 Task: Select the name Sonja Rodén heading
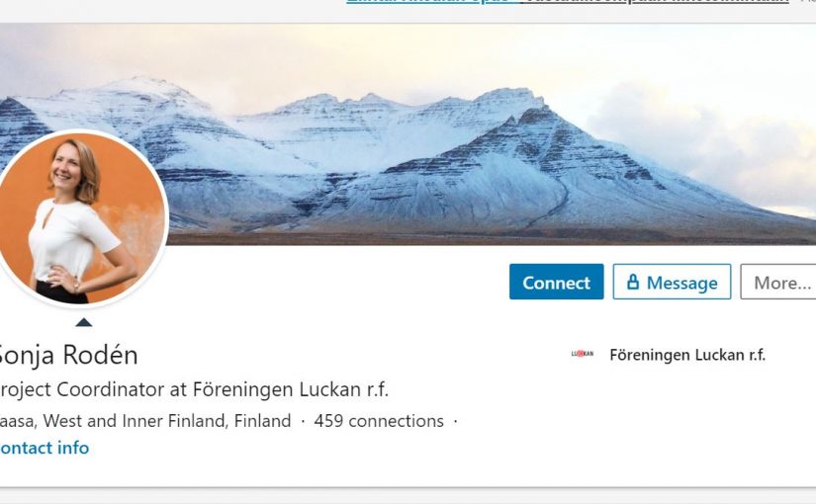67,356
